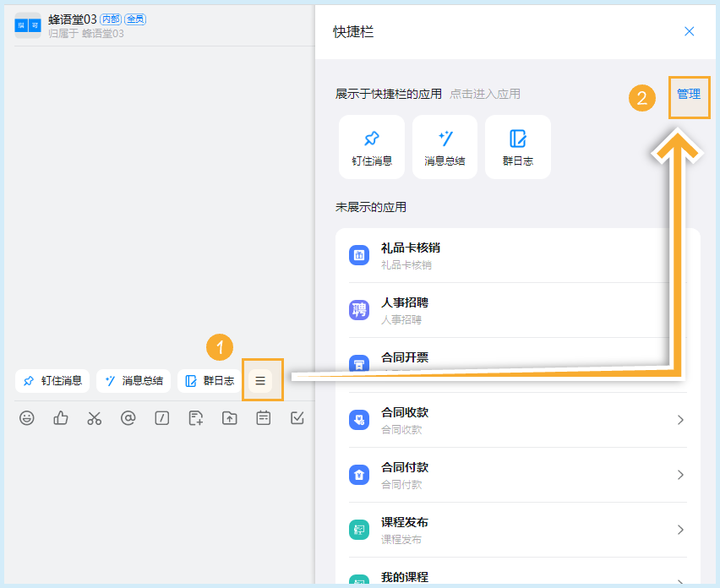Close the 快捷栏 panel
The height and width of the screenshot is (588, 720).
point(689,31)
